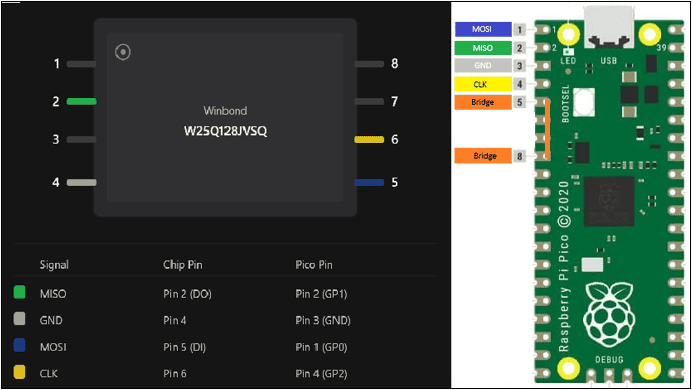Select the gray chip pin 4 lead
Image resolution: width=692 pixels, height=390 pixels.
pyautogui.click(x=82, y=182)
